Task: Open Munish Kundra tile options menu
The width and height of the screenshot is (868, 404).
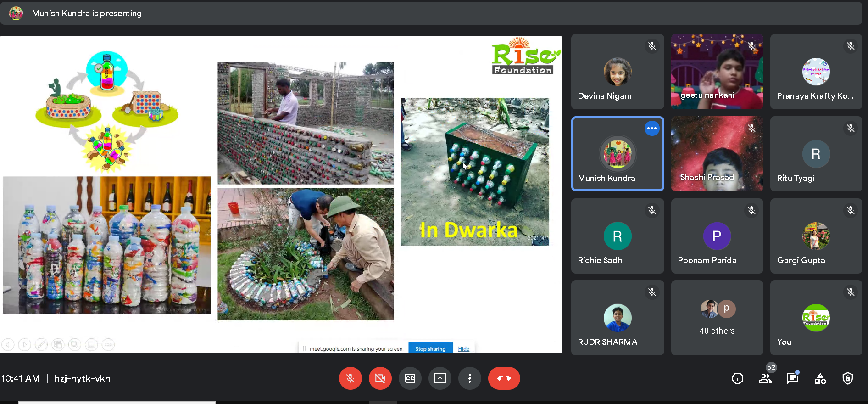Action: pyautogui.click(x=651, y=129)
